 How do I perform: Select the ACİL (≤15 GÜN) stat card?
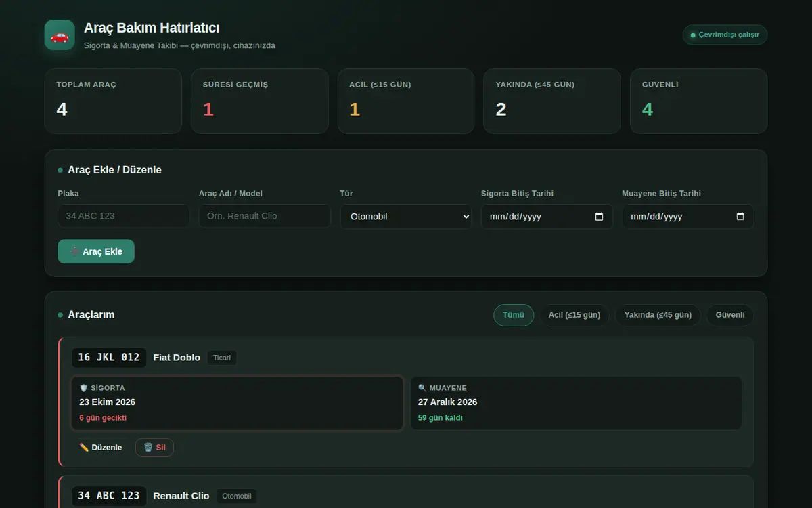[406, 101]
